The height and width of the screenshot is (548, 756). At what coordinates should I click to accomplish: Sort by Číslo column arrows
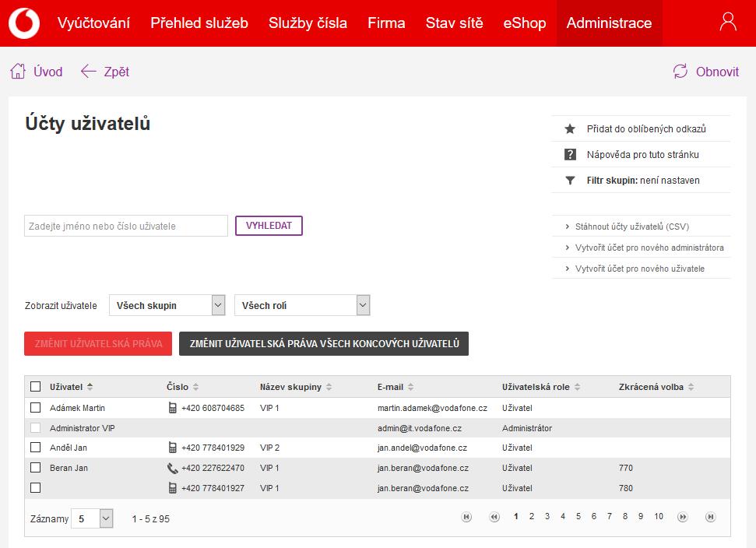(x=195, y=387)
